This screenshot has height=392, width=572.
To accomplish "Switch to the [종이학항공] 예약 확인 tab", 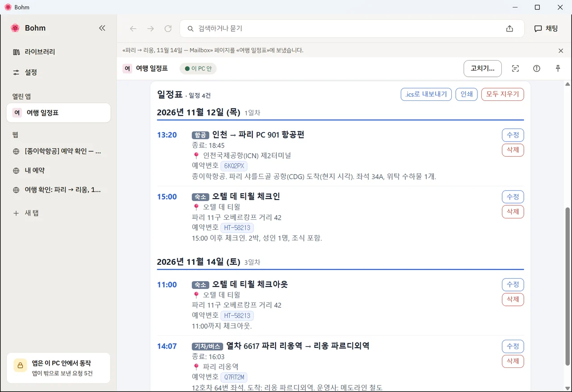I will point(59,151).
